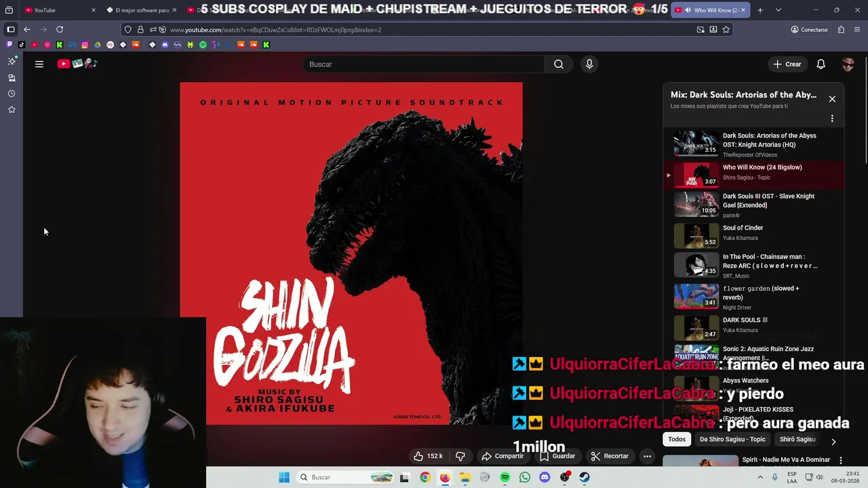868x488 pixels.
Task: Open more actions ellipsis below the video
Action: click(647, 456)
